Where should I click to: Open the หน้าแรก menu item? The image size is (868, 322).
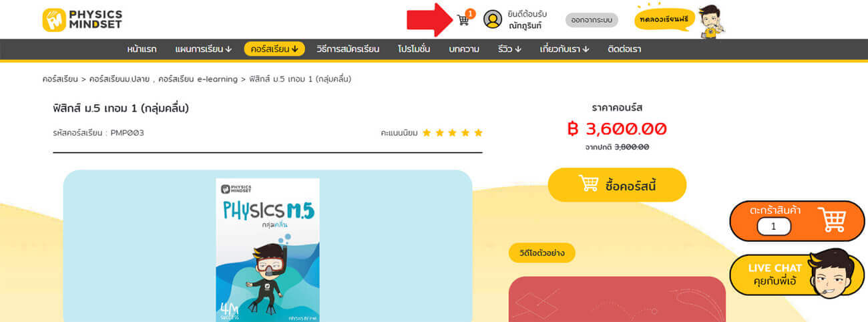pyautogui.click(x=142, y=49)
